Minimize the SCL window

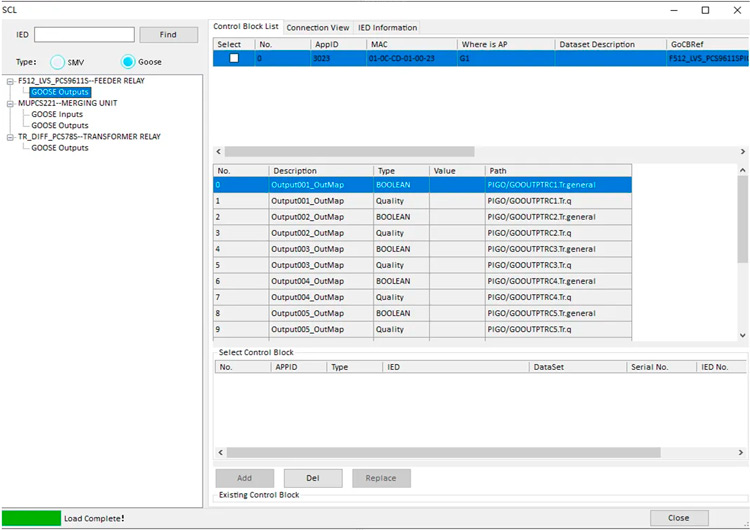pyautogui.click(x=674, y=10)
